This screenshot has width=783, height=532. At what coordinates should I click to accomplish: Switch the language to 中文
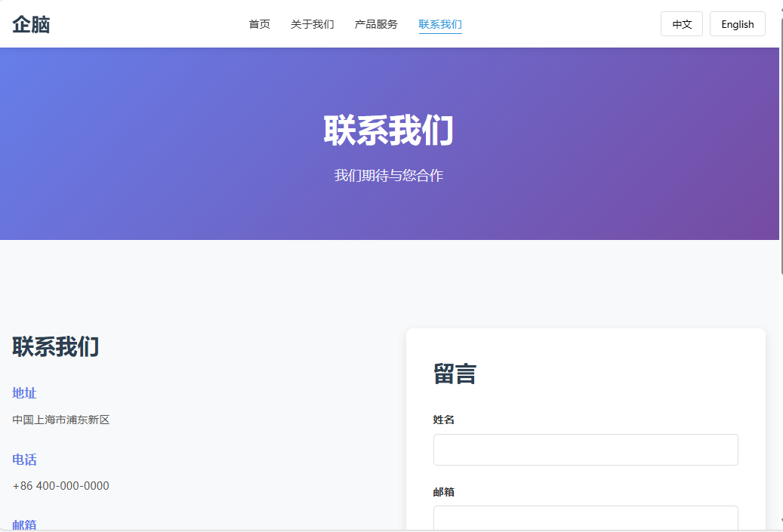[x=682, y=24]
